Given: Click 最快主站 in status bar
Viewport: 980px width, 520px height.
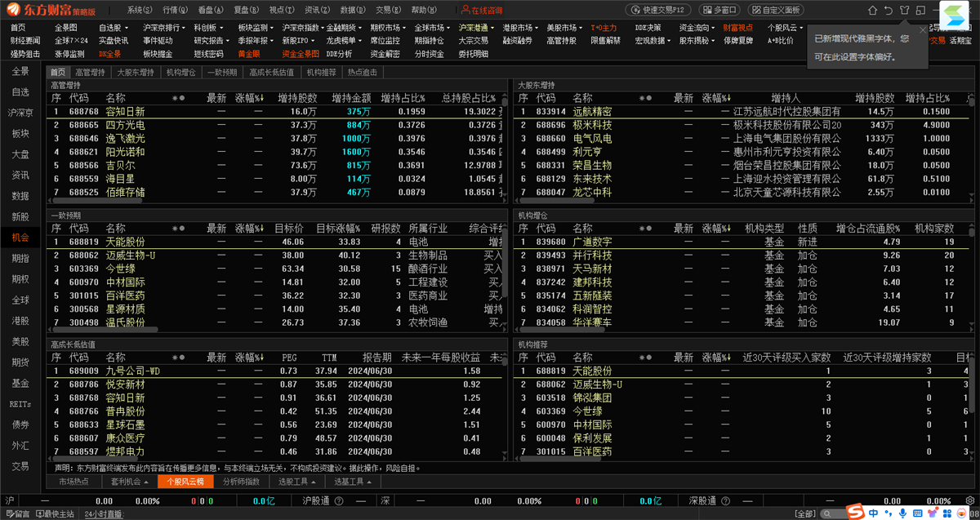Looking at the screenshot, I should pos(56,514).
